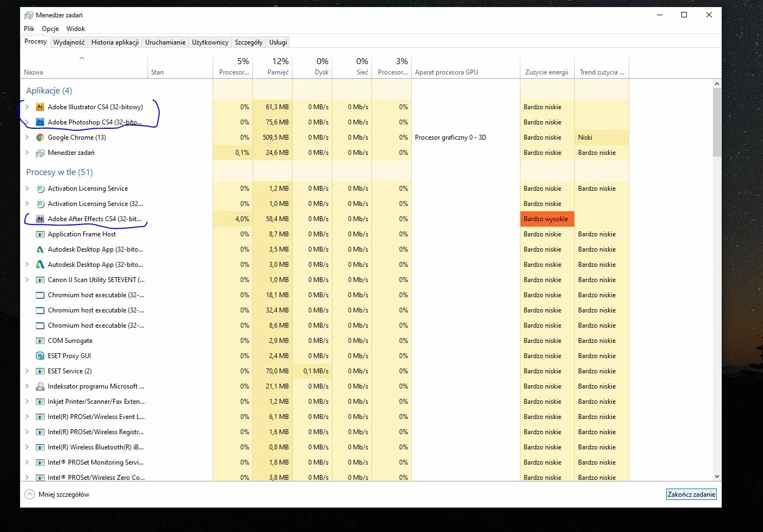Open the Widok menu
Screen dimensions: 763x532
(76, 29)
